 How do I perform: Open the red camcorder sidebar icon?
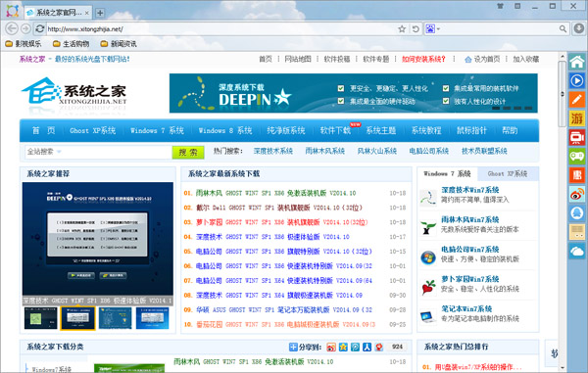pos(577,137)
